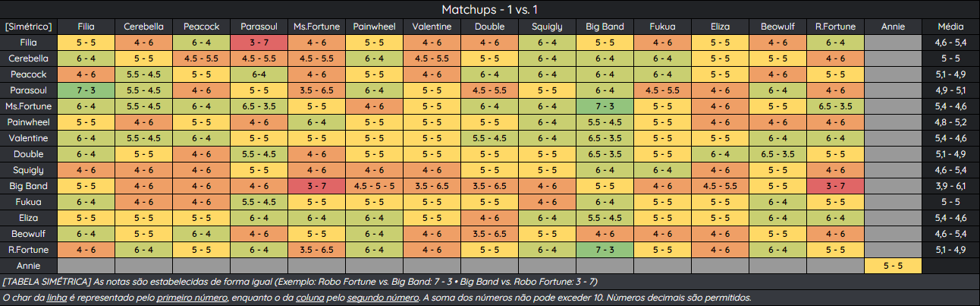Click the Valentine row label
Image resolution: width=980 pixels, height=306 pixels.
click(28, 138)
